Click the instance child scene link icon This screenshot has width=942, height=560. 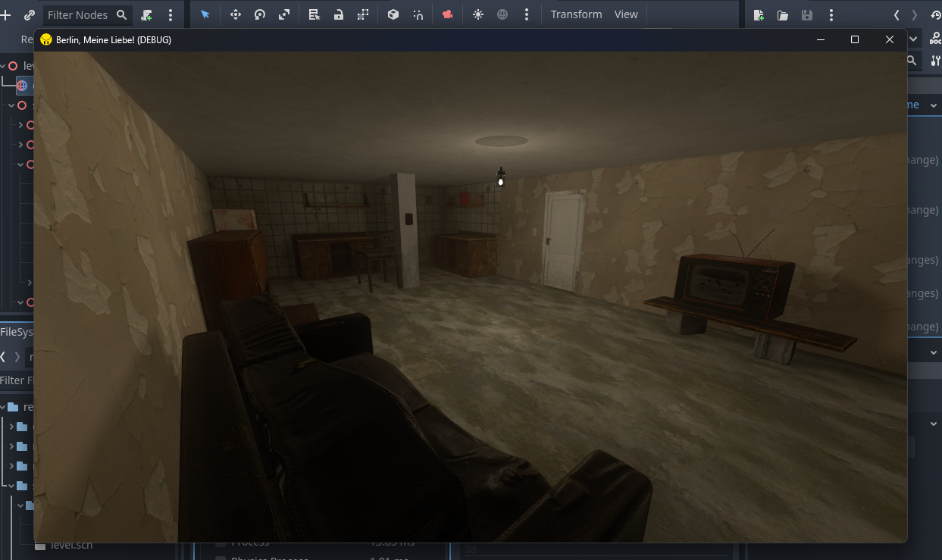29,14
